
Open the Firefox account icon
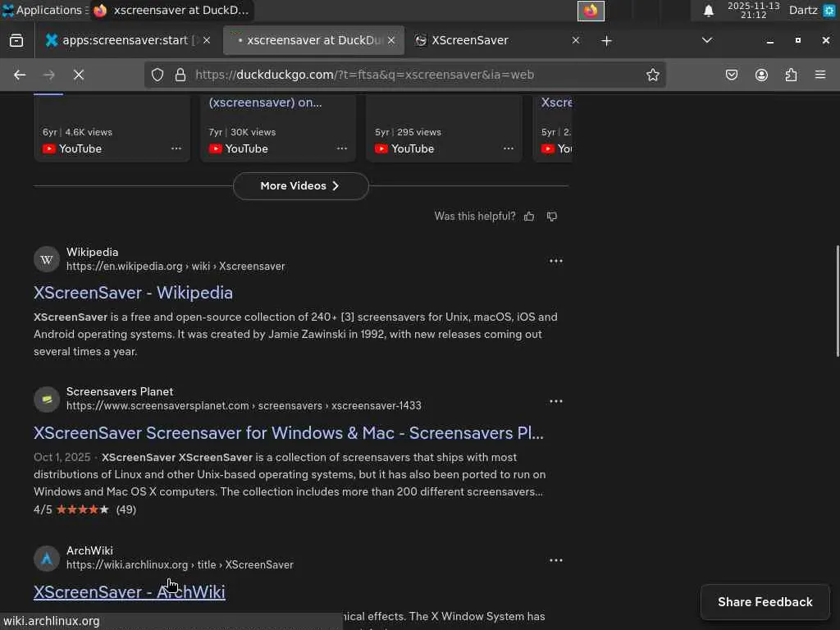pos(761,75)
